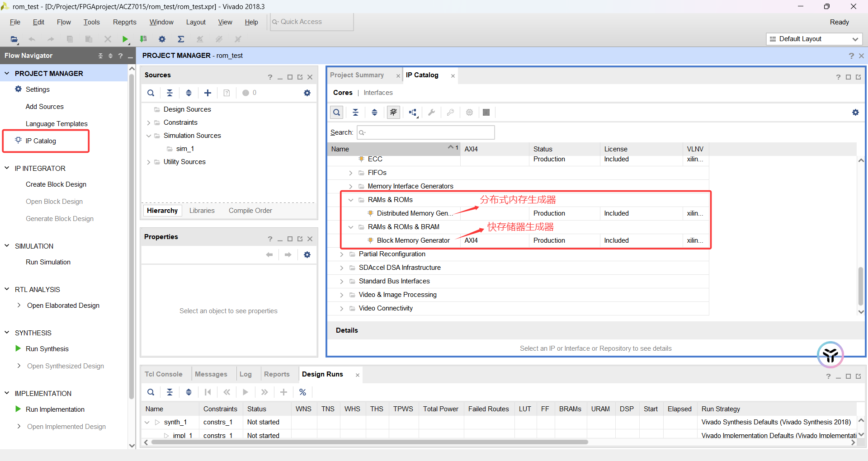The image size is (868, 461).
Task: Select the synth_1 design run row
Action: click(499, 422)
